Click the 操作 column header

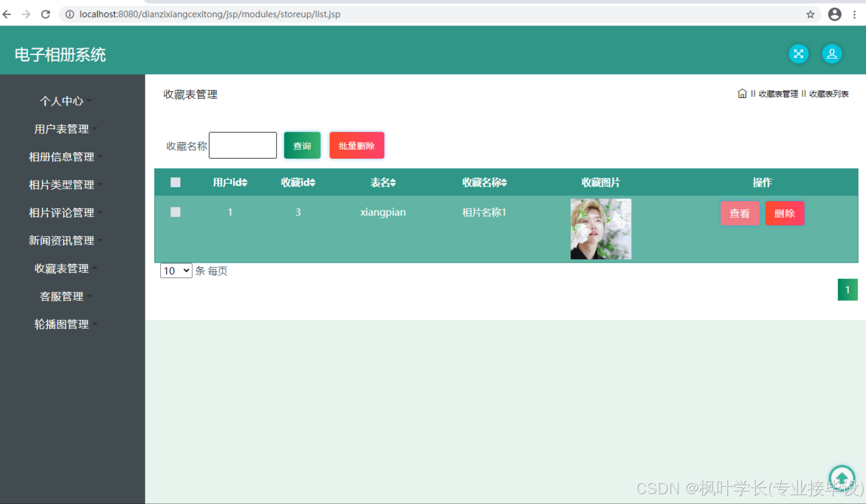coord(763,183)
